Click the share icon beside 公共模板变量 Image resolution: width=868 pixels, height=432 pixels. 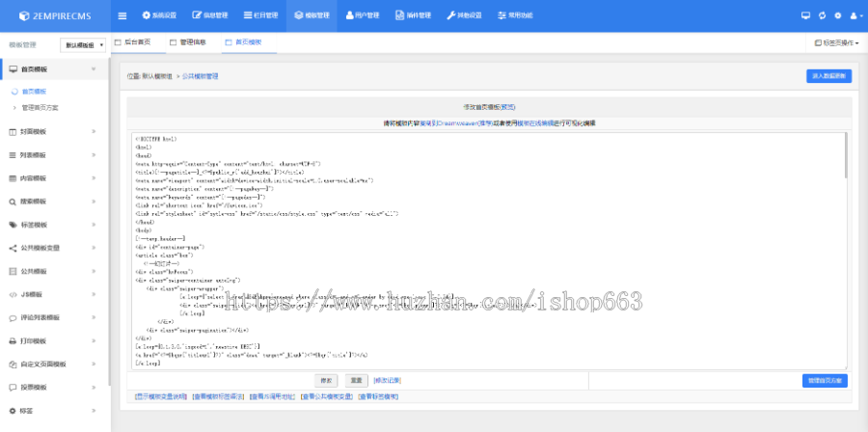pyautogui.click(x=13, y=249)
